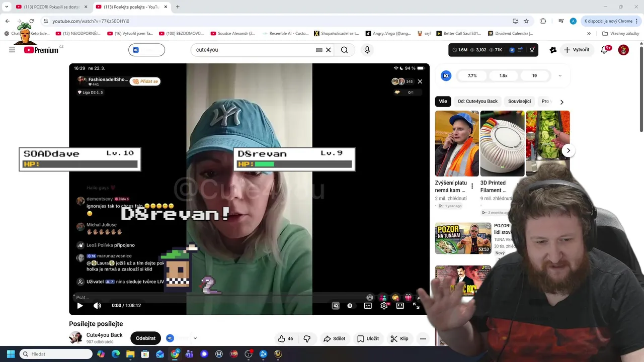Open vidIQ toolbar trophy icon
644x362 pixels.
(532, 50)
